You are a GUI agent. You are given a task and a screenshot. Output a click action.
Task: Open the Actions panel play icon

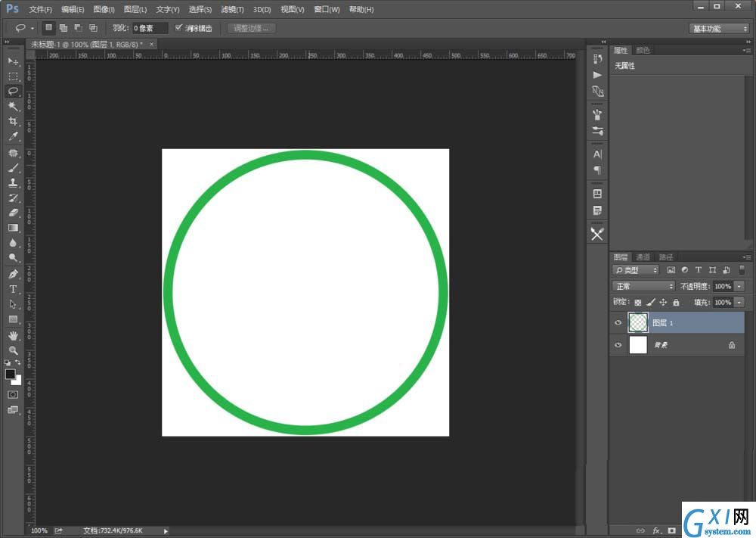pyautogui.click(x=597, y=75)
